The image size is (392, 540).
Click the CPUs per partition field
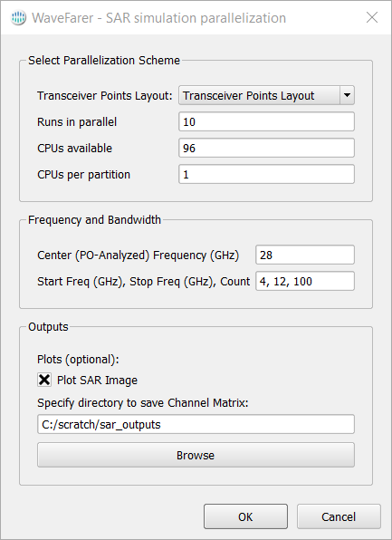[x=266, y=174]
